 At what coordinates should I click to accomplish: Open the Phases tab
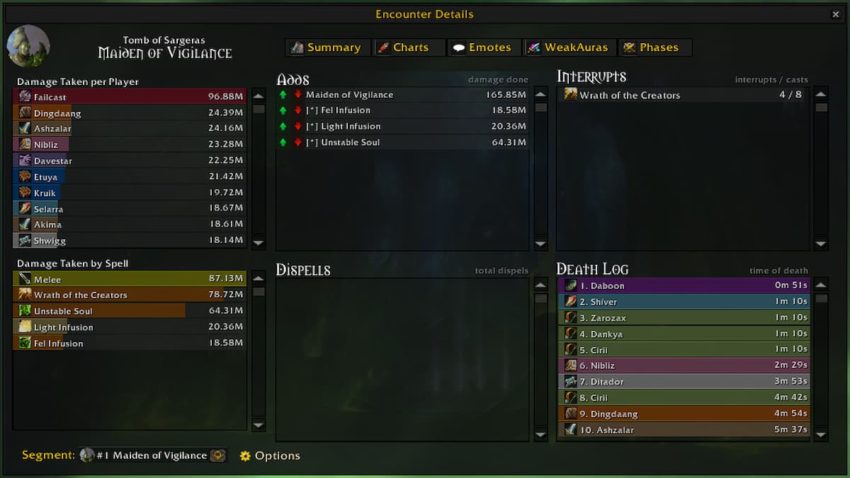[655, 48]
